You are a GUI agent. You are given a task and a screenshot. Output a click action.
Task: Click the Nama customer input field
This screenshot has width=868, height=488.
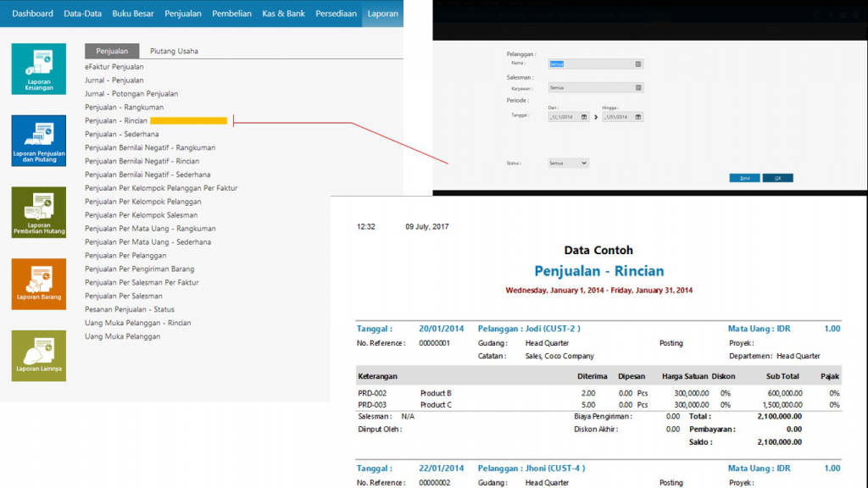click(589, 64)
